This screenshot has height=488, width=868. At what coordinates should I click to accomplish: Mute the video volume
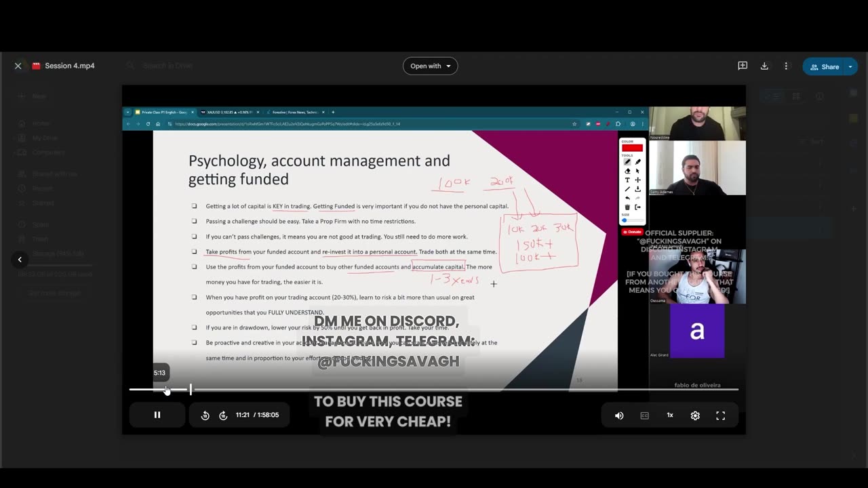[619, 415]
